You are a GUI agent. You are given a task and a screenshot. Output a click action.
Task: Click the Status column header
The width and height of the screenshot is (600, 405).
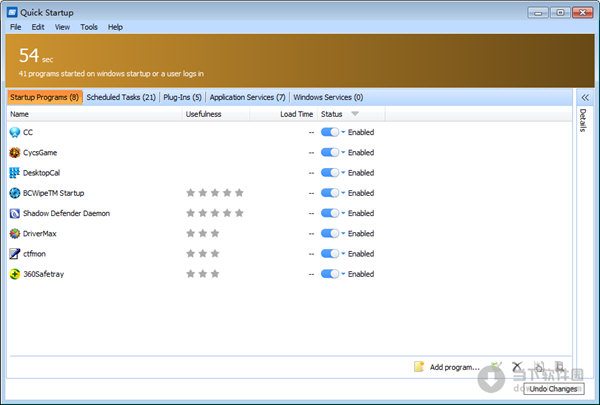(x=351, y=114)
